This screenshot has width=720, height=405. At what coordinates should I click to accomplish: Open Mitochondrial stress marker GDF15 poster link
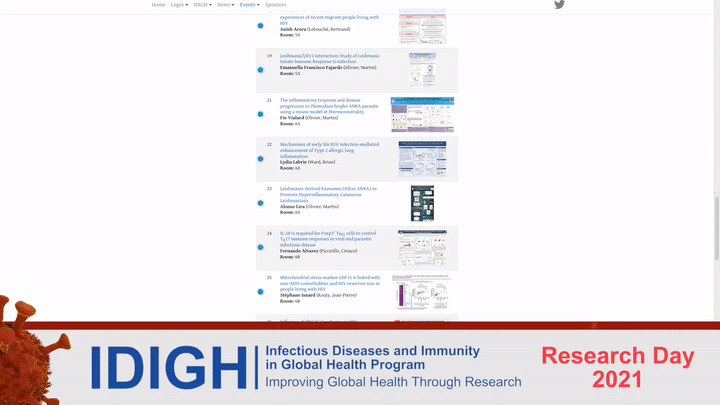(330, 283)
